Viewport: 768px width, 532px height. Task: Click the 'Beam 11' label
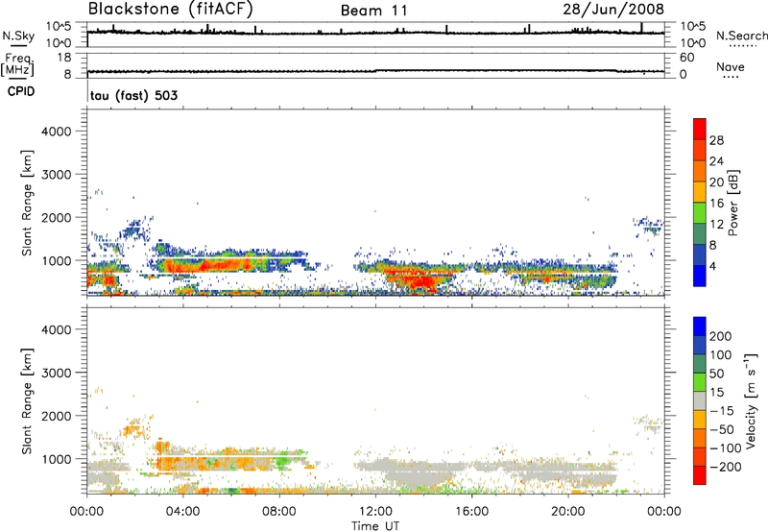(374, 11)
